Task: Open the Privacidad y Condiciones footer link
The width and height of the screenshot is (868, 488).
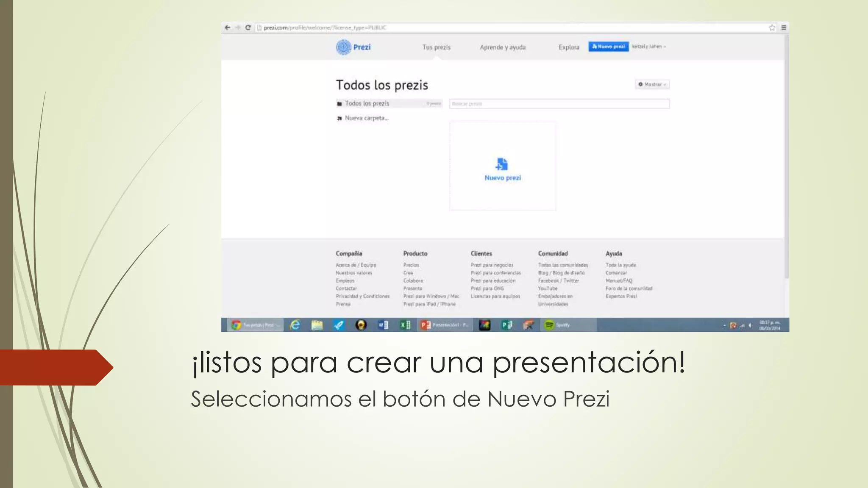Action: tap(362, 296)
